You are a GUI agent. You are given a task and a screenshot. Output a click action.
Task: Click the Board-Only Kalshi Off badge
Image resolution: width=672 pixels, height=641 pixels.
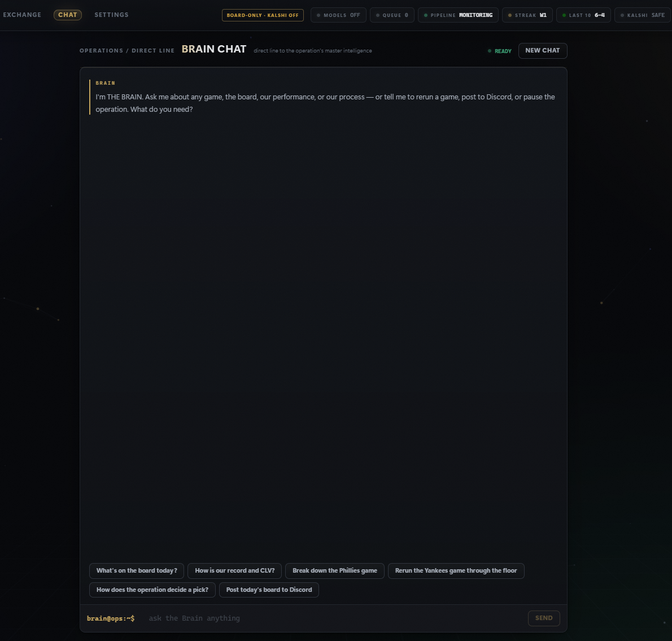click(263, 15)
